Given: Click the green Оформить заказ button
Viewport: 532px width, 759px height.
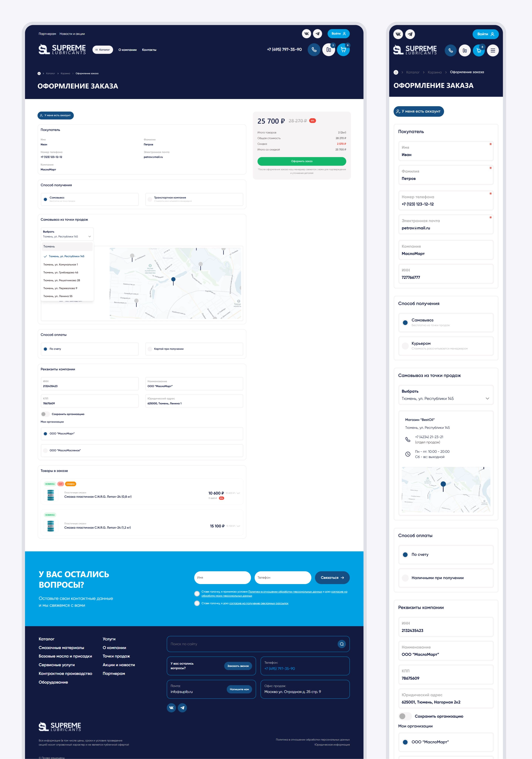Looking at the screenshot, I should click(x=301, y=161).
